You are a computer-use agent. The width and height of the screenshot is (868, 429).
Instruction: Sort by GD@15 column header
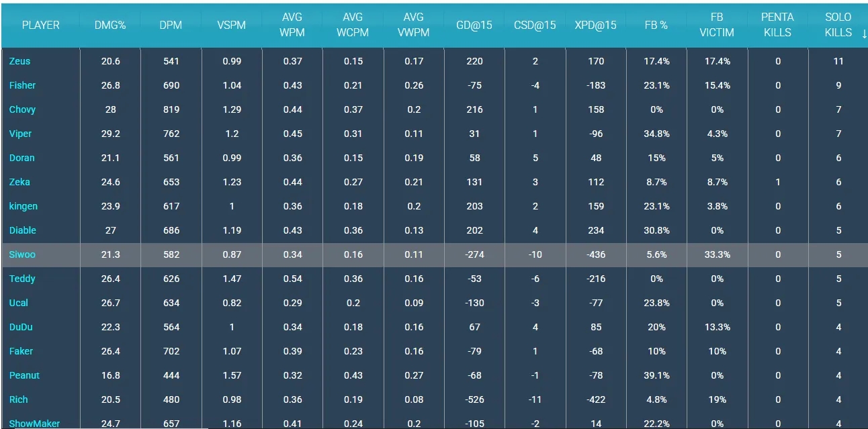[x=474, y=25]
